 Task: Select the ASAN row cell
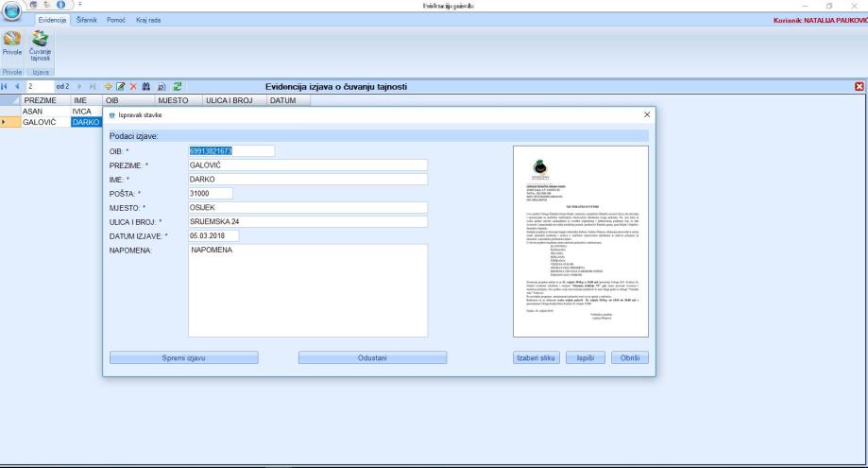(x=46, y=112)
